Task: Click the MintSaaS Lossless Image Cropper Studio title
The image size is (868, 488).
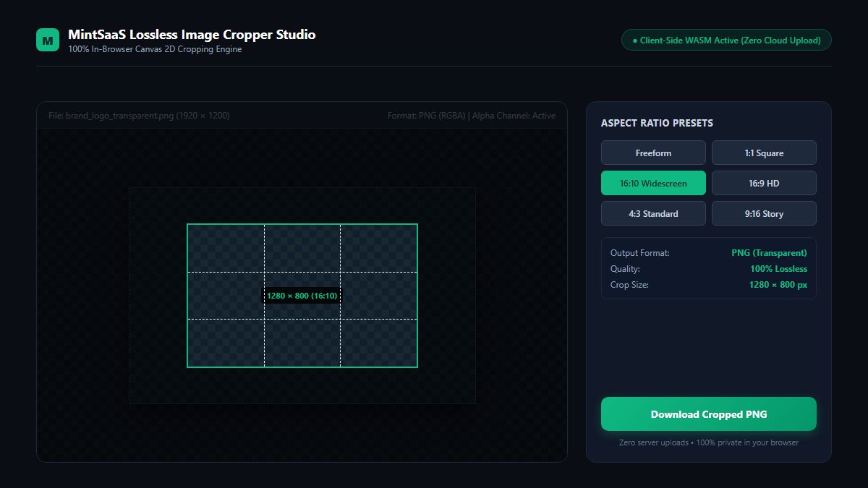Action: (x=192, y=34)
